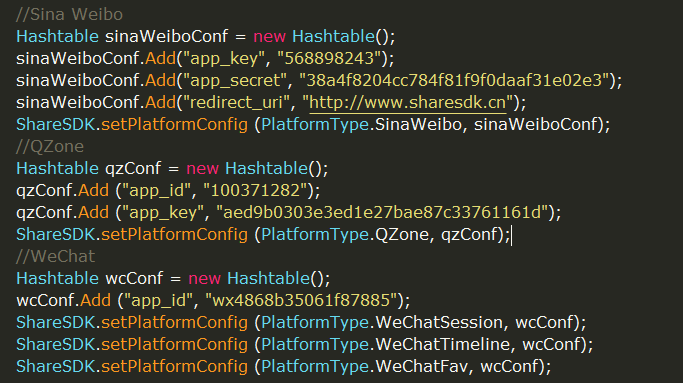Click the redirect_uri key string
The height and width of the screenshot is (383, 683).
click(x=236, y=103)
